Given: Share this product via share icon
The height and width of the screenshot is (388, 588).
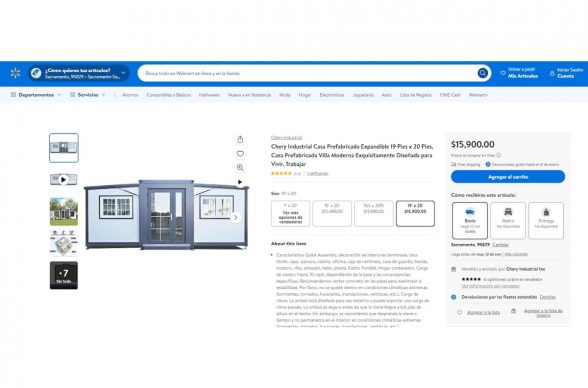Looking at the screenshot, I should click(240, 139).
